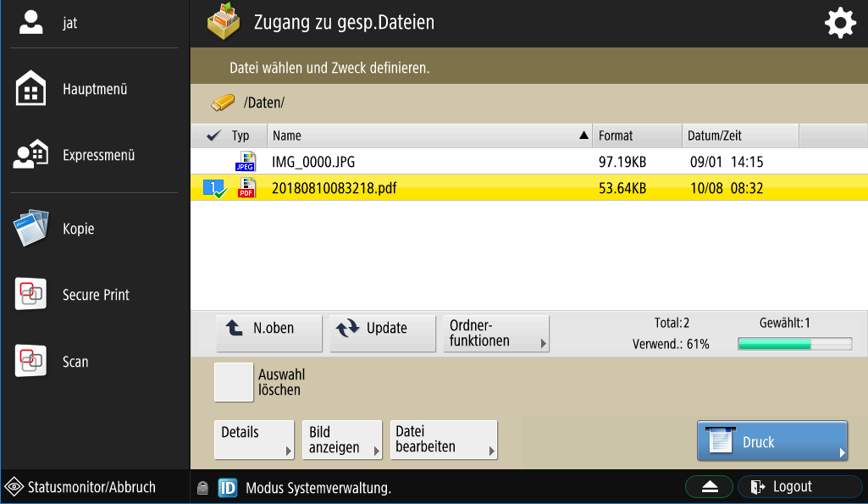Sort by Format column header

pos(637,136)
